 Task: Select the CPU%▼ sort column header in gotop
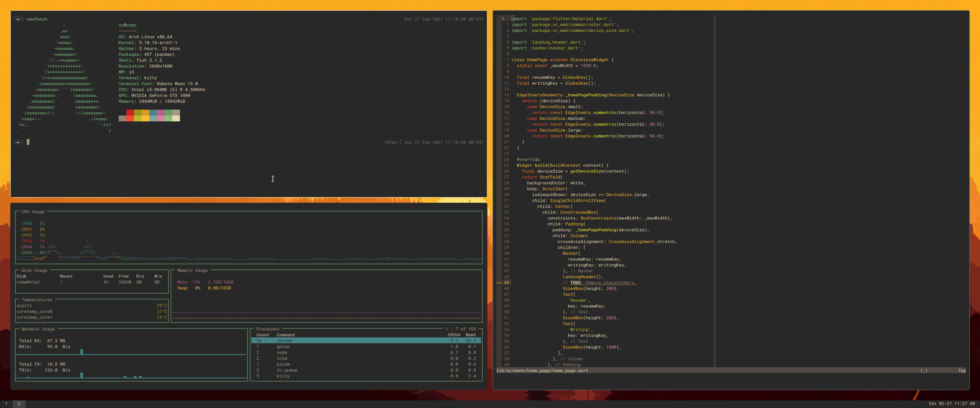tap(454, 335)
